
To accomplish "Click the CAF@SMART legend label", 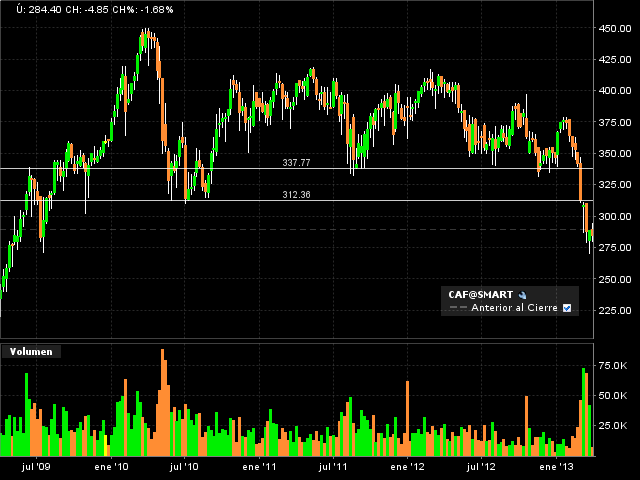I will tap(480, 295).
